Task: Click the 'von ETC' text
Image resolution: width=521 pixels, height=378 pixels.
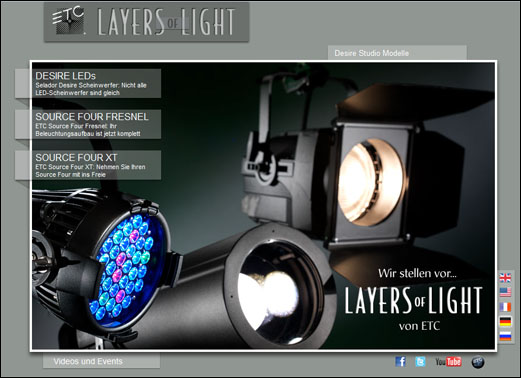Action: pos(419,326)
